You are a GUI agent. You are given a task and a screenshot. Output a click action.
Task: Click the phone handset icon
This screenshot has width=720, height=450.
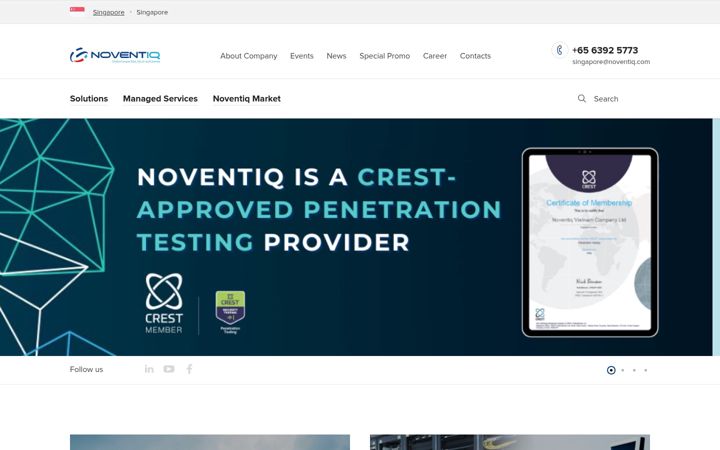pyautogui.click(x=559, y=50)
